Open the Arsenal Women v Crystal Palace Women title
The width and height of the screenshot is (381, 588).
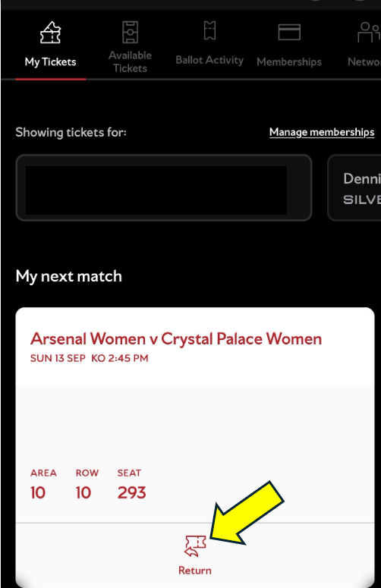point(176,338)
